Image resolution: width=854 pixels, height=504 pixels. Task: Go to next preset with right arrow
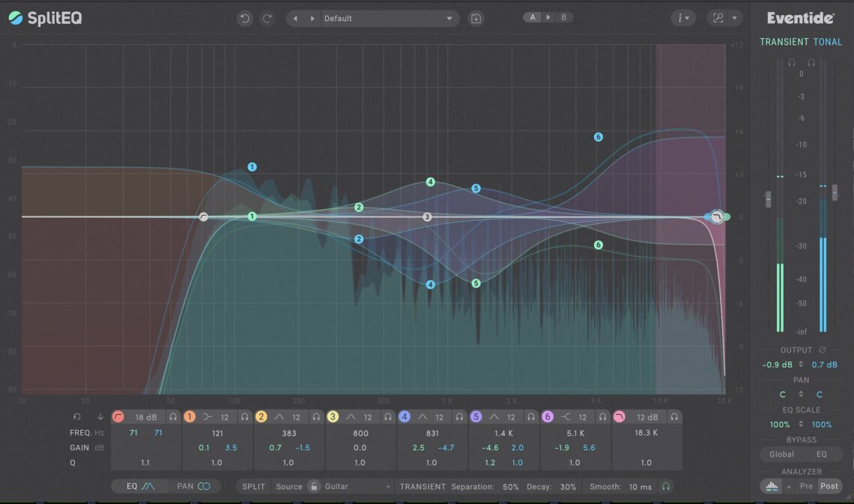312,19
